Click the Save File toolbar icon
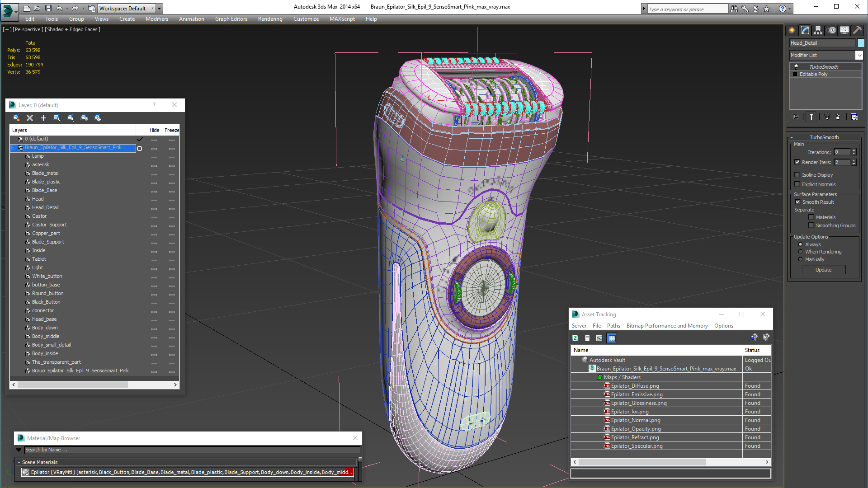Image resolution: width=868 pixels, height=488 pixels. point(48,8)
